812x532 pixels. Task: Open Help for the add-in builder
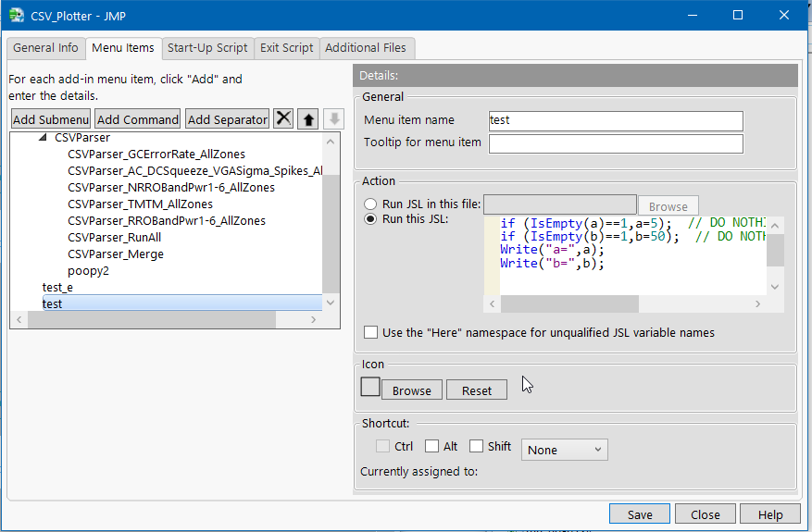770,513
